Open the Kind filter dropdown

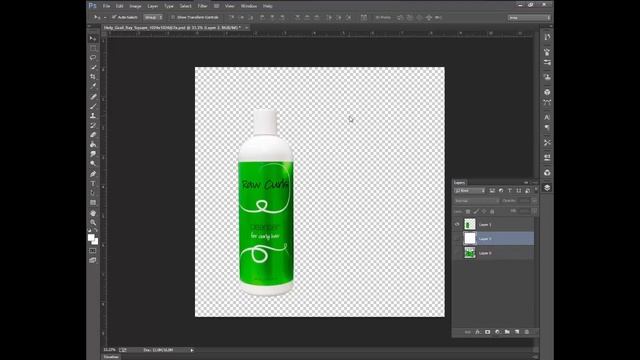[470, 191]
